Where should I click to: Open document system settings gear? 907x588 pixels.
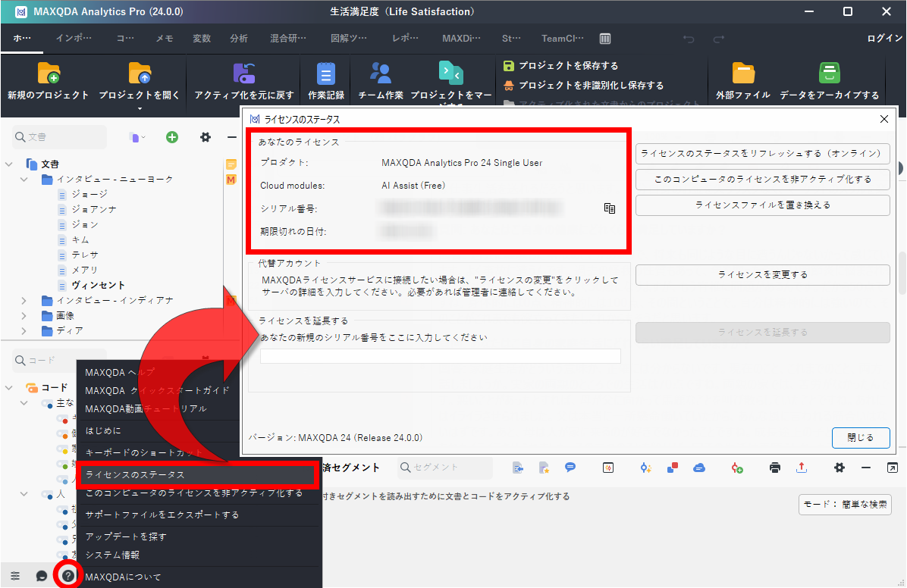point(206,137)
